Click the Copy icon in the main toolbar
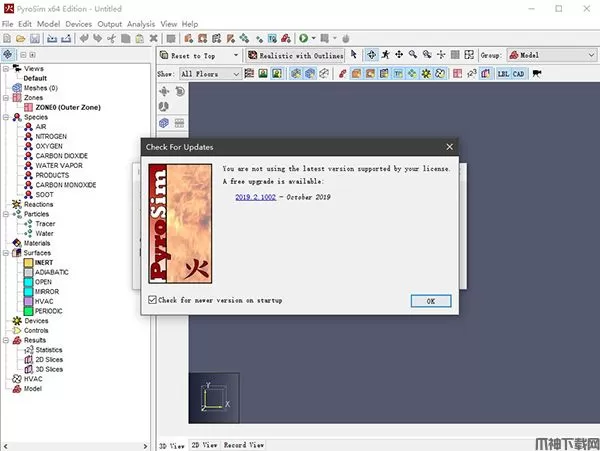Image resolution: width=600 pixels, height=451 pixels. [126, 38]
